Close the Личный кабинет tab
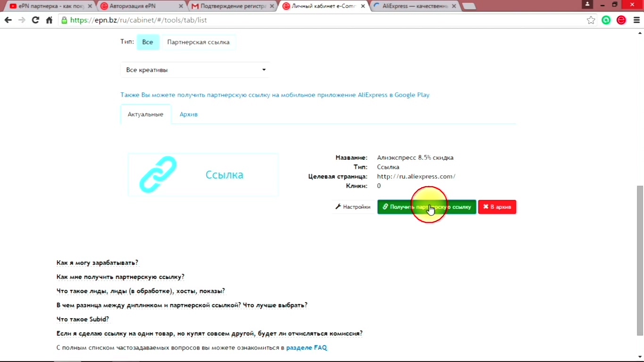This screenshot has width=644, height=362. point(363,6)
